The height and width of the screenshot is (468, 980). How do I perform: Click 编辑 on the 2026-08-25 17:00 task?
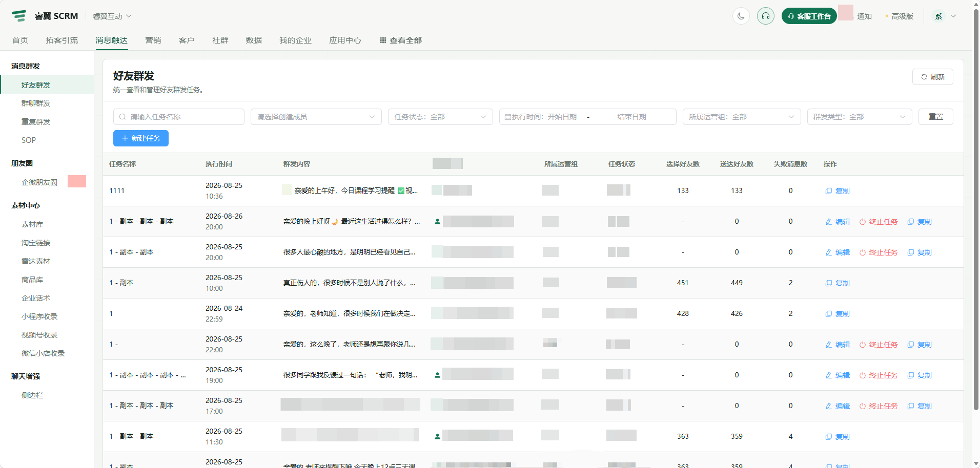(x=838, y=406)
